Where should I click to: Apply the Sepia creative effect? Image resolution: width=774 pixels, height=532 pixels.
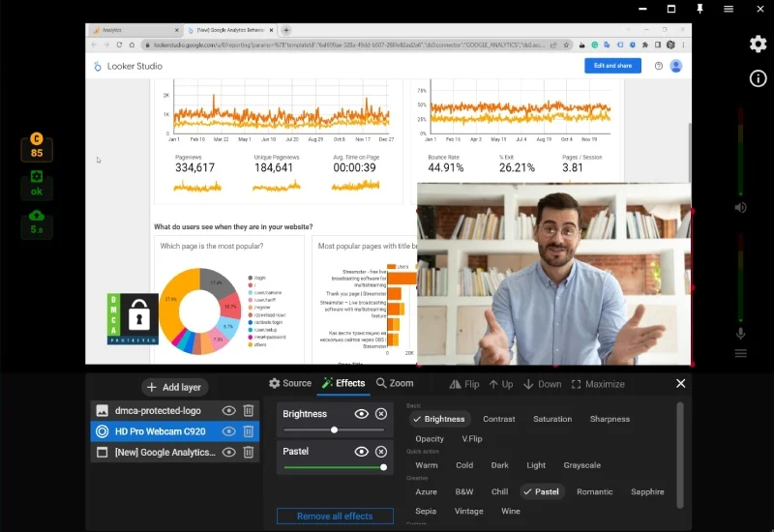[x=426, y=512]
